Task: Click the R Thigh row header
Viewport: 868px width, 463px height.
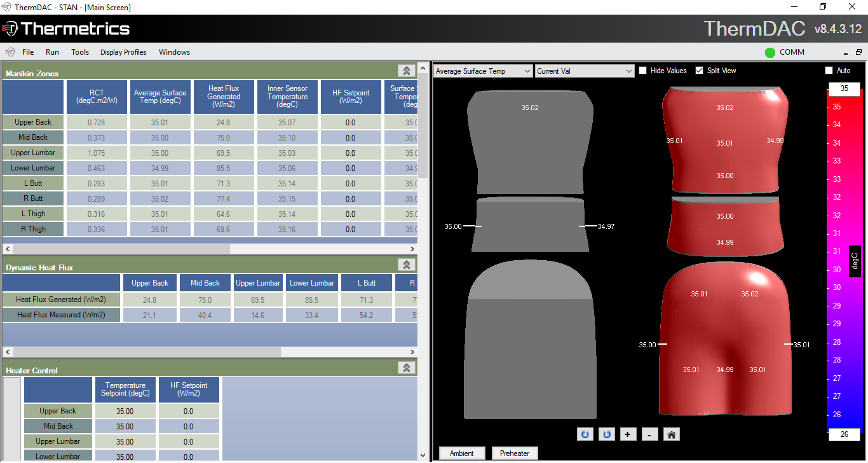Action: [33, 229]
